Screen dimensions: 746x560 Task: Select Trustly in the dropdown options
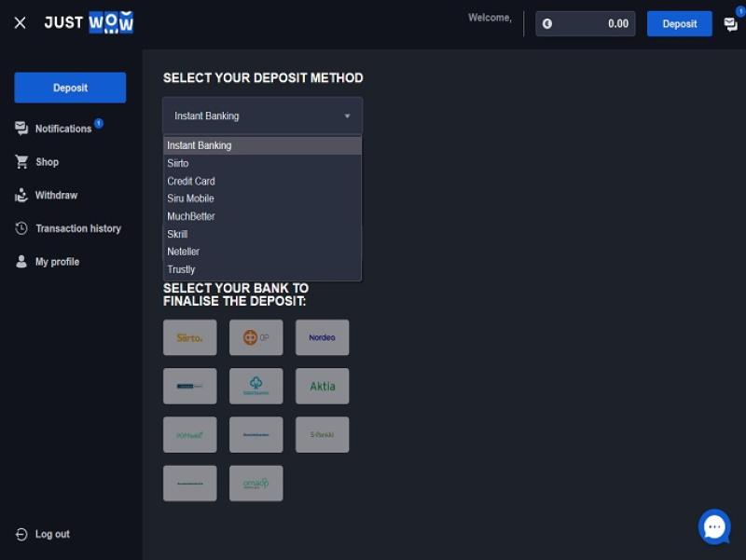(x=181, y=269)
